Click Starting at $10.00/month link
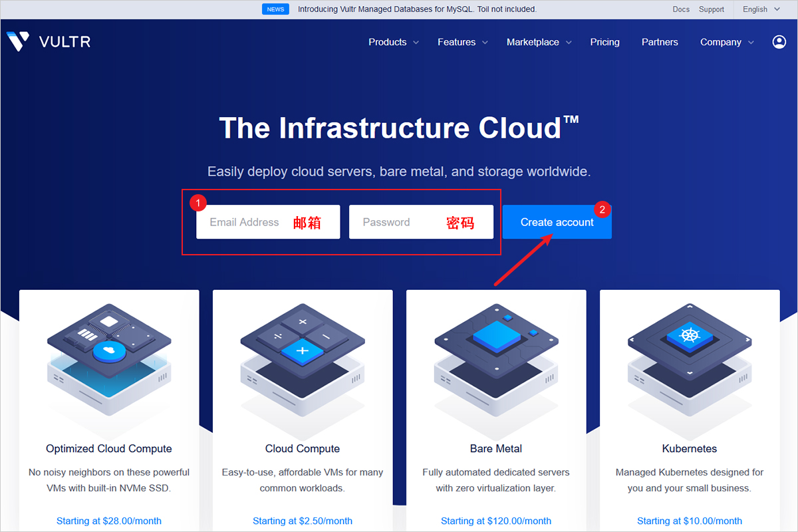This screenshot has width=798, height=532. pyautogui.click(x=690, y=521)
